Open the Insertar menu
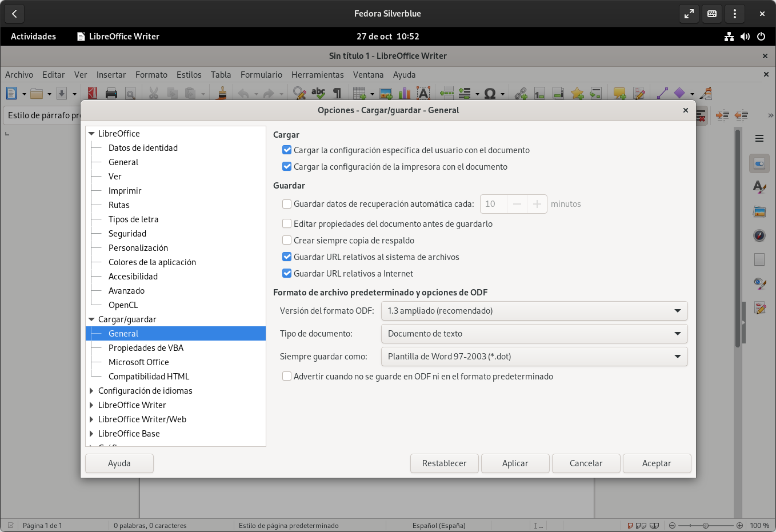This screenshot has height=532, width=776. [111, 75]
